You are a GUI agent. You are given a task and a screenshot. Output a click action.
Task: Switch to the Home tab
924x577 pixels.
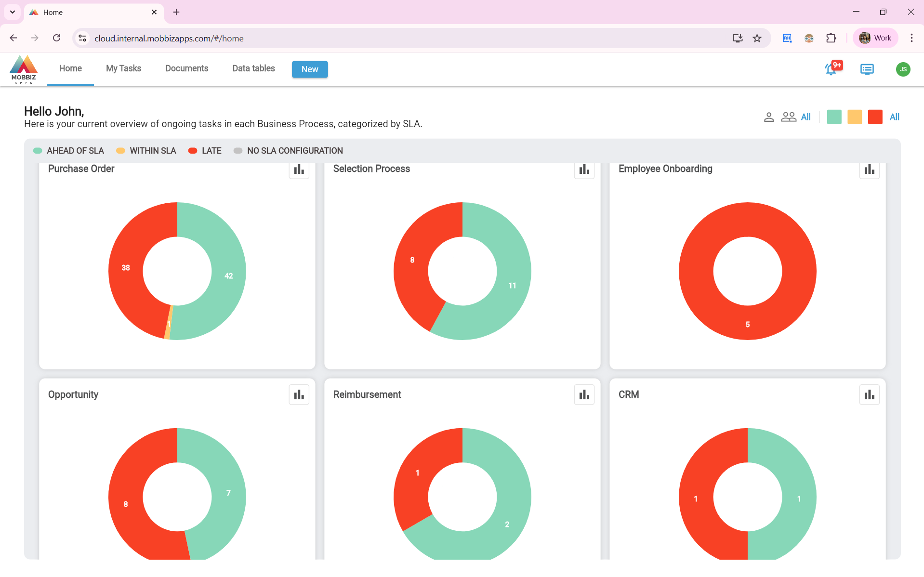pos(70,69)
